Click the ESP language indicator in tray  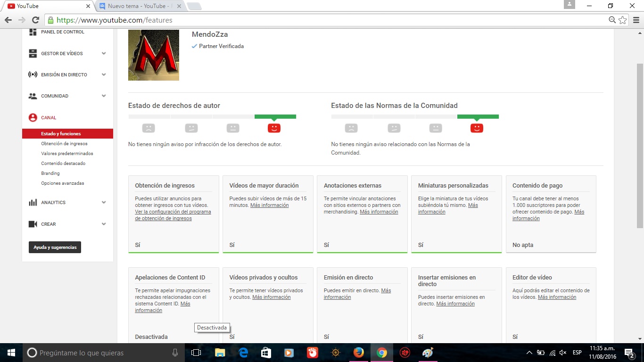click(x=577, y=353)
